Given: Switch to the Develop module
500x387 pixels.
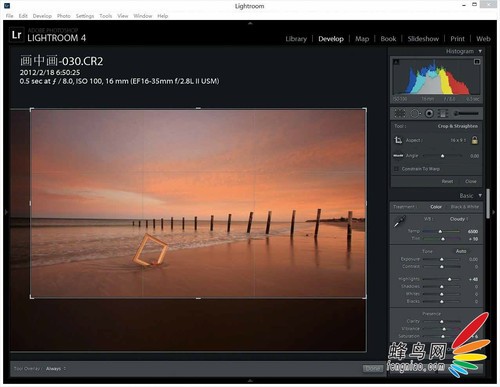Looking at the screenshot, I should [331, 39].
